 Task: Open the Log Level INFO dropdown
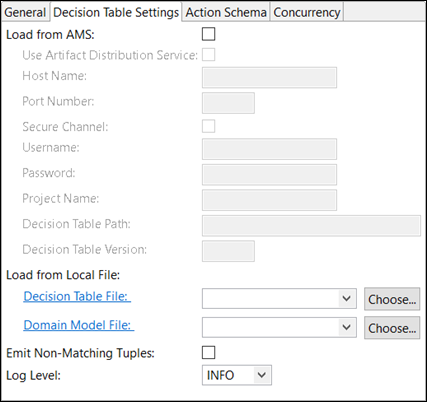237,375
